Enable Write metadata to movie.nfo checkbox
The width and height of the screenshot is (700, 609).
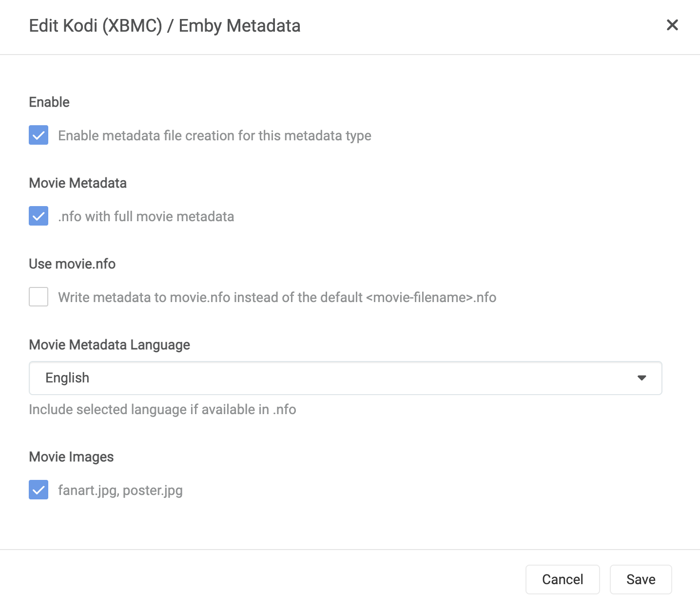(x=39, y=297)
